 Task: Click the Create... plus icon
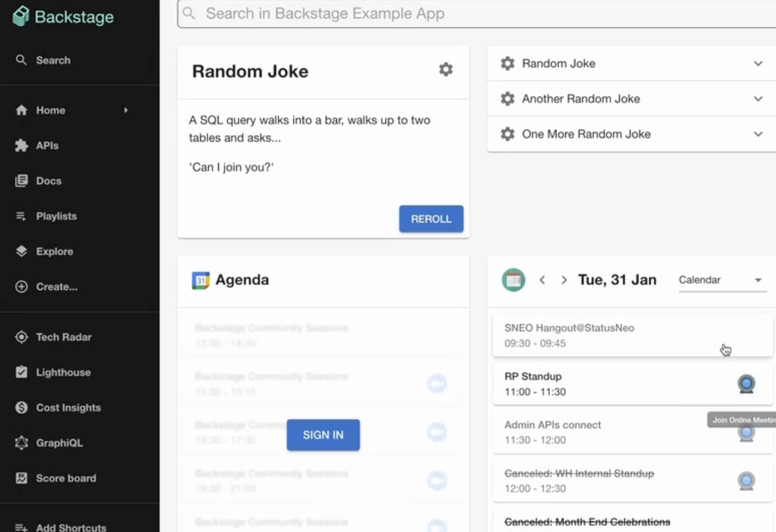click(x=21, y=287)
